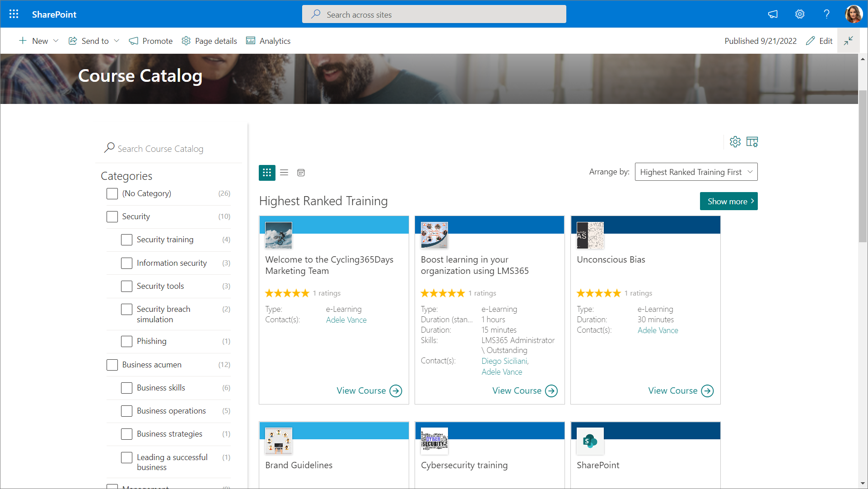Enable the Business skills filter checkbox

[127, 388]
